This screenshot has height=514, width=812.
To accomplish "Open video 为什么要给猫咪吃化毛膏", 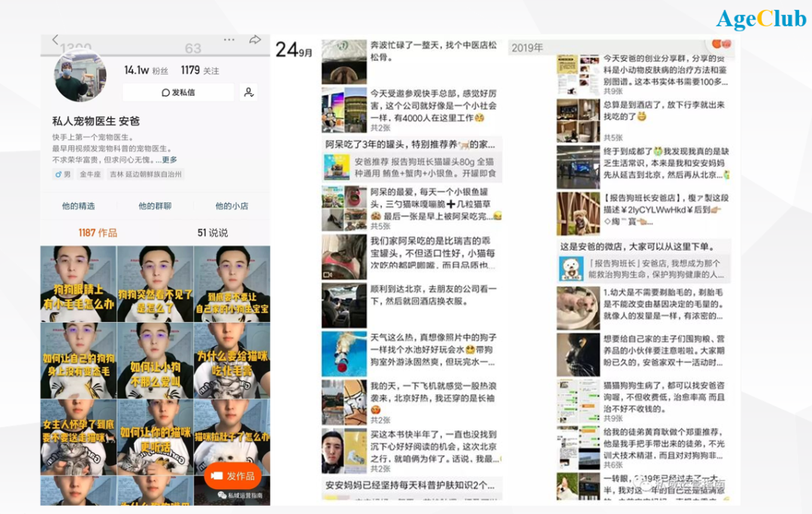I will click(232, 360).
